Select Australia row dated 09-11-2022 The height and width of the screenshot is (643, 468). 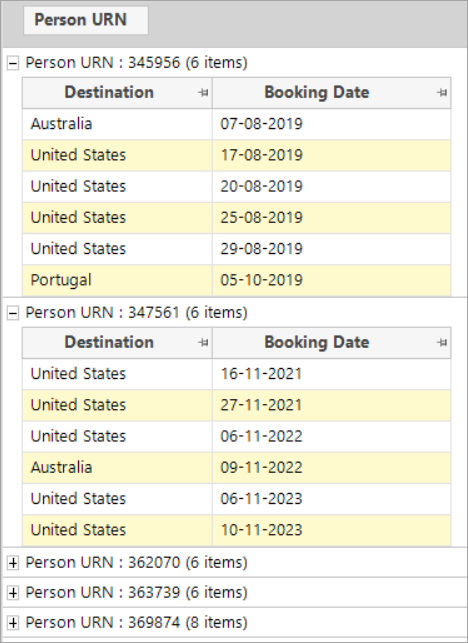(237, 467)
